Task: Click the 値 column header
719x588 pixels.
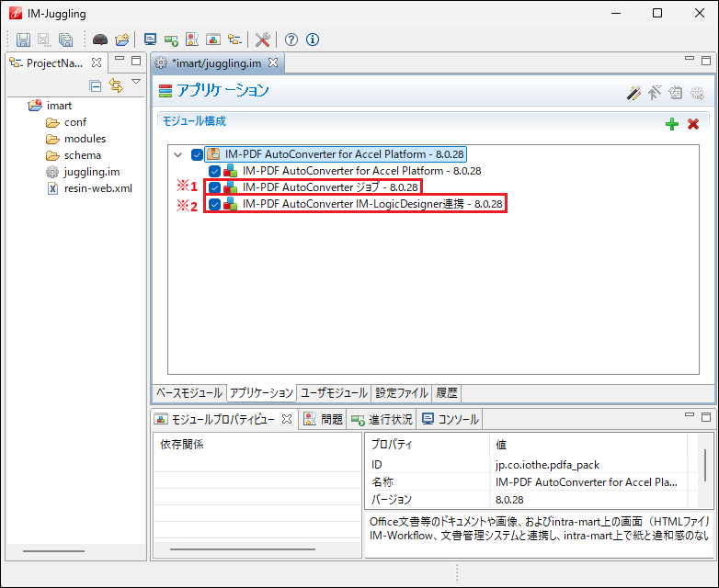Action: tap(501, 445)
